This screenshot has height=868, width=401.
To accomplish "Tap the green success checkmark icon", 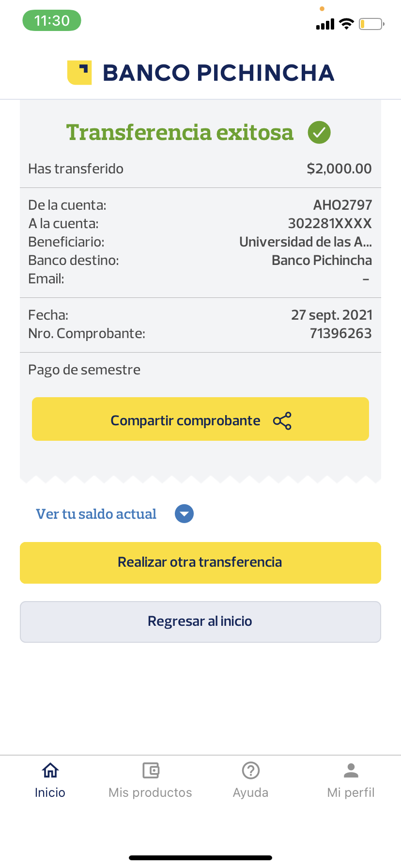I will point(319,132).
